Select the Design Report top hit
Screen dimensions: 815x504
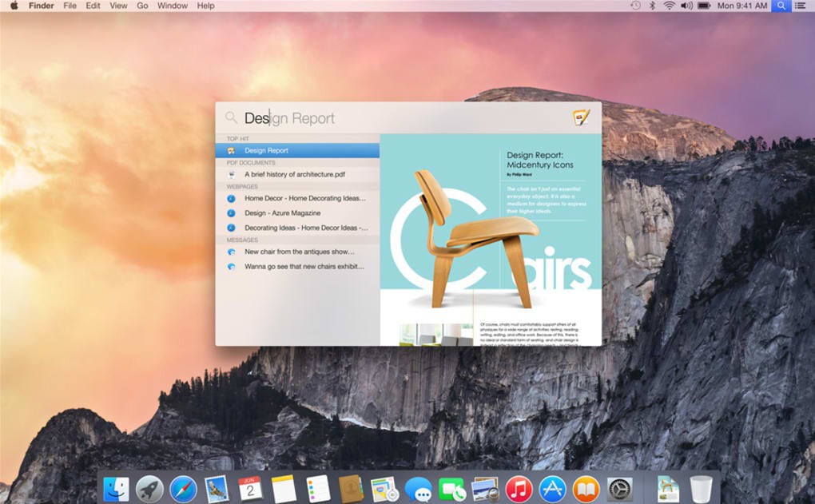[265, 150]
